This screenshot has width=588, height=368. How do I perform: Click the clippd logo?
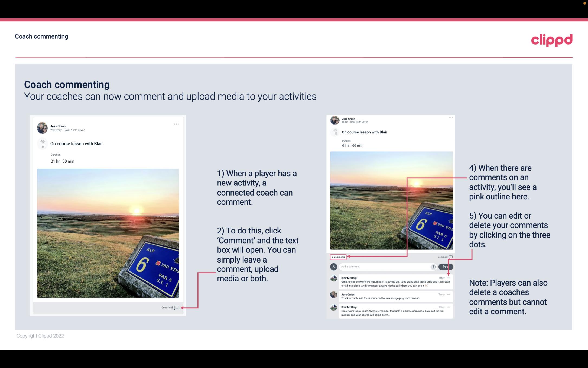(x=551, y=40)
